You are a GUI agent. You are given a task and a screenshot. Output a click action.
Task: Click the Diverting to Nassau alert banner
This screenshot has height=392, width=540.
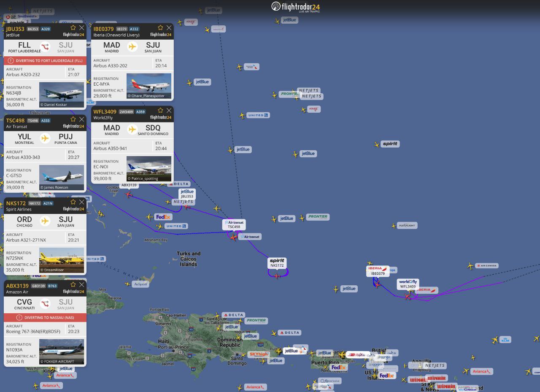tap(45, 317)
